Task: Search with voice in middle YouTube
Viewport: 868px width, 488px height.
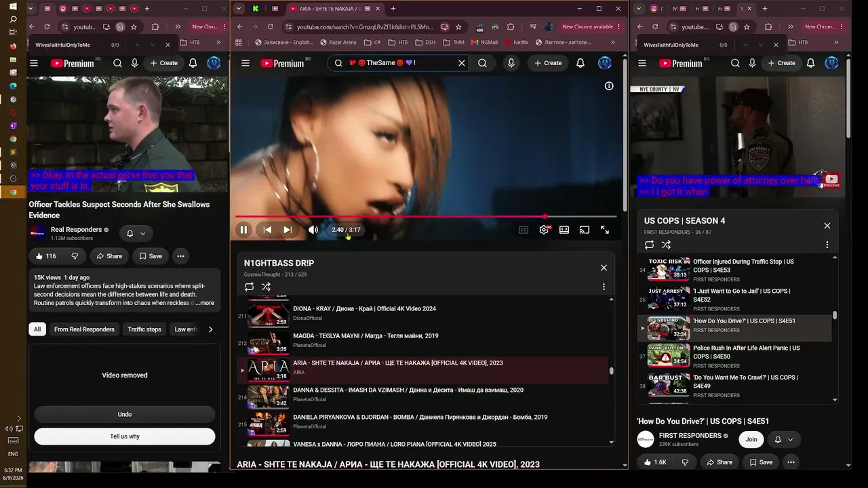Action: (511, 63)
